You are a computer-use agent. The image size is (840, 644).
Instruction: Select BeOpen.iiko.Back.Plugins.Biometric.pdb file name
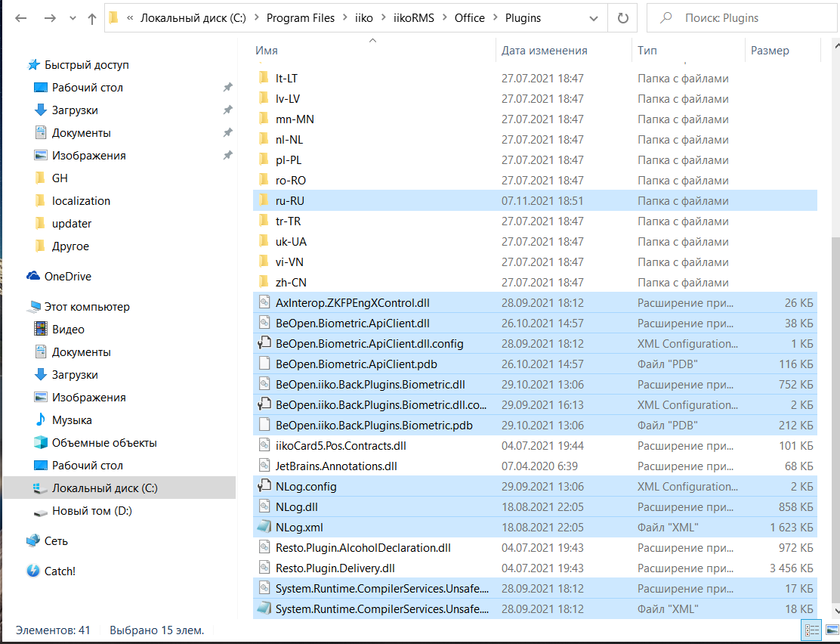click(x=374, y=426)
